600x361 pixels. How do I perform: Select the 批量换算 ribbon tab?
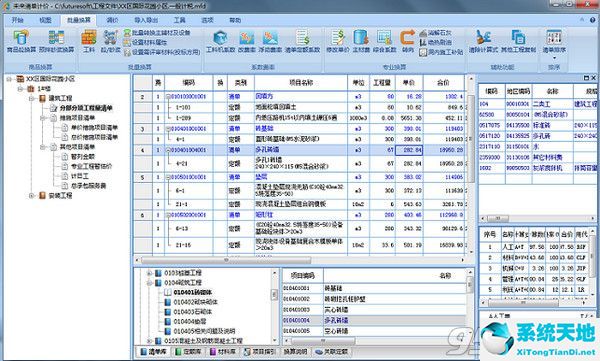79,20
